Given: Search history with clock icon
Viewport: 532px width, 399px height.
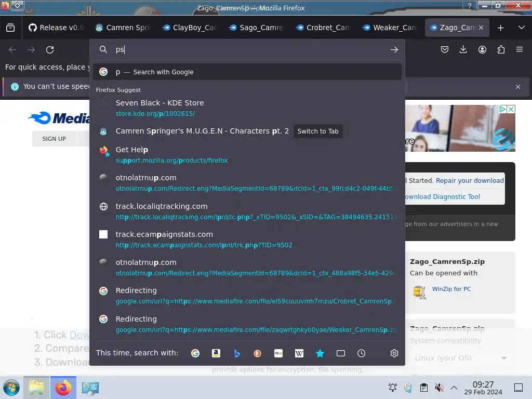Looking at the screenshot, I should pos(362,353).
